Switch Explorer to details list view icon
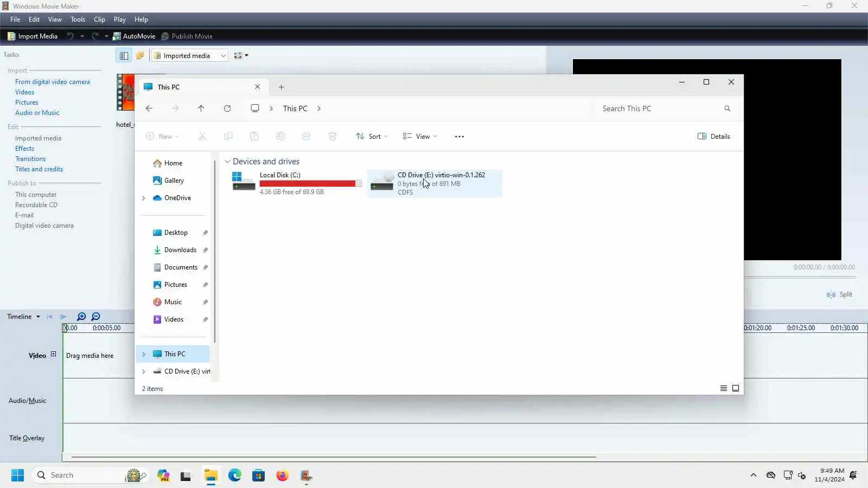 coord(724,388)
